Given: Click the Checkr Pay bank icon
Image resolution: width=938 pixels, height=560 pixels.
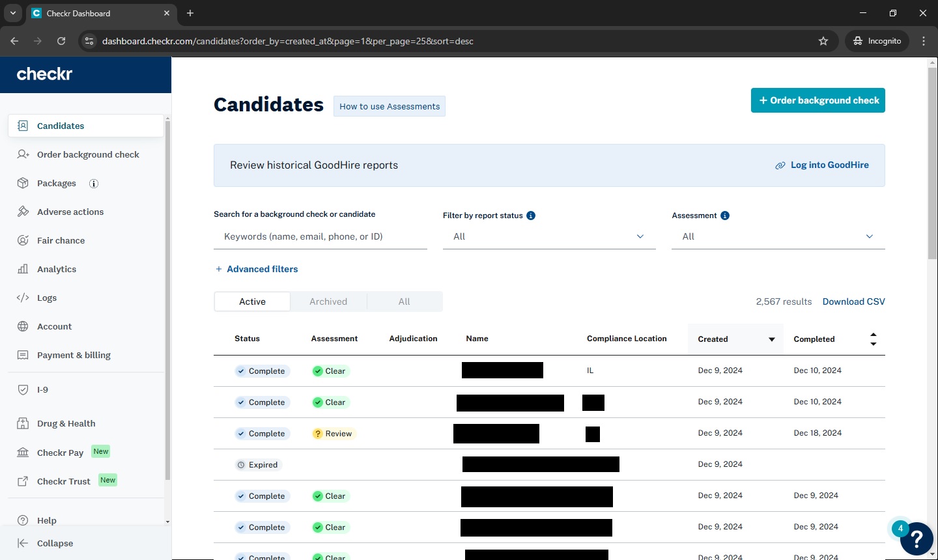Looking at the screenshot, I should [x=23, y=453].
